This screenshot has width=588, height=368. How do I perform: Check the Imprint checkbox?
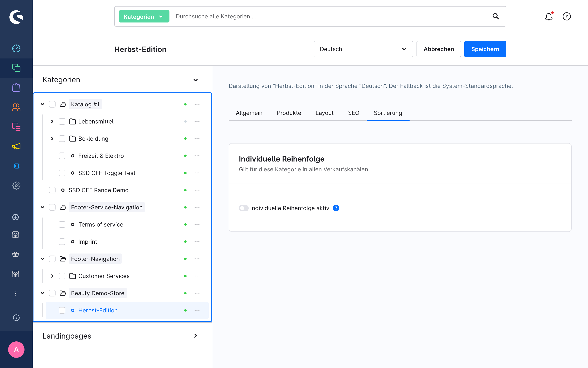[62, 242]
